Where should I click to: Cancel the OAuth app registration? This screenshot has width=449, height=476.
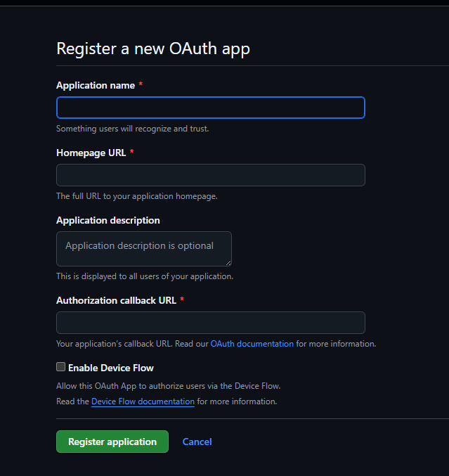tap(197, 442)
